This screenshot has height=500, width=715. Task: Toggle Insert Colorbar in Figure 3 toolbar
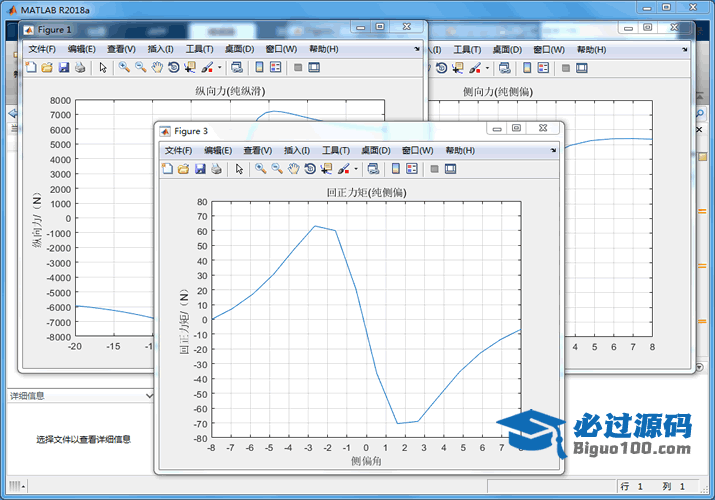395,169
